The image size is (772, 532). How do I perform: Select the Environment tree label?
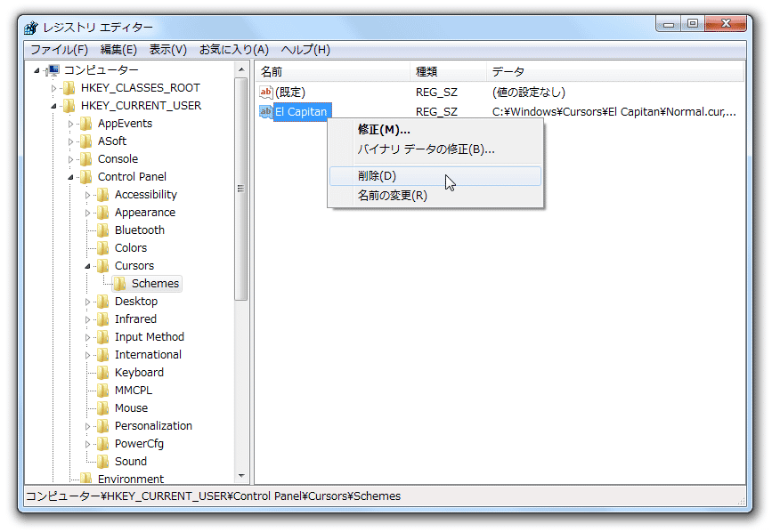point(131,480)
